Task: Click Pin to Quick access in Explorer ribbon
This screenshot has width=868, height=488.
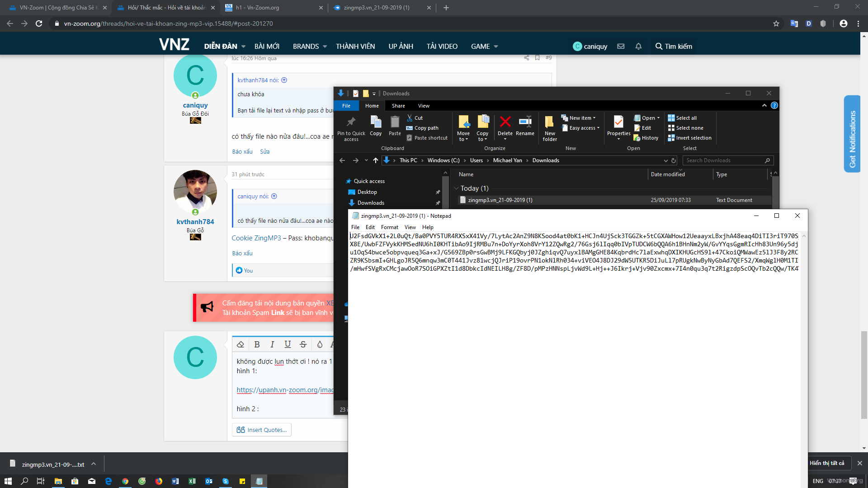Action: pyautogui.click(x=351, y=128)
